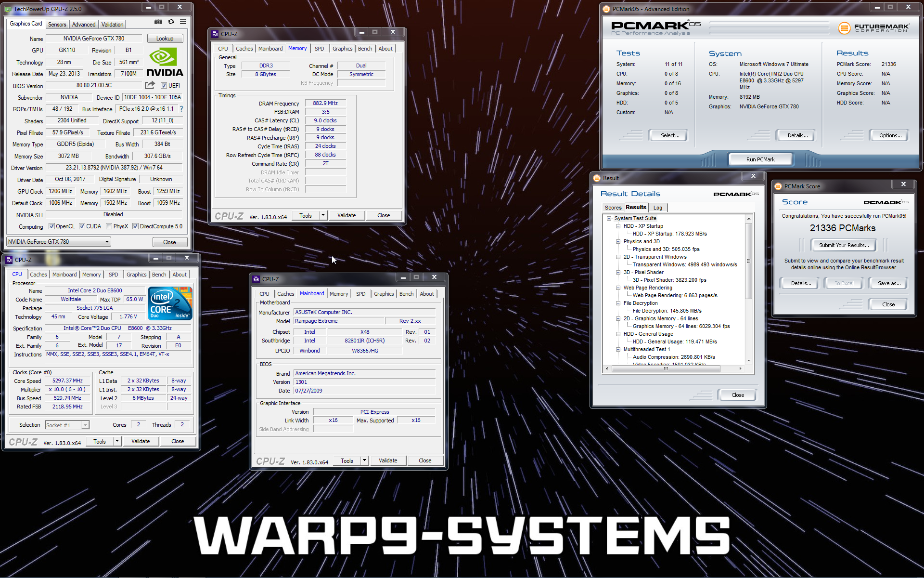924x578 pixels.
Task: Click GPU-Z title bar app icon
Action: coord(8,9)
